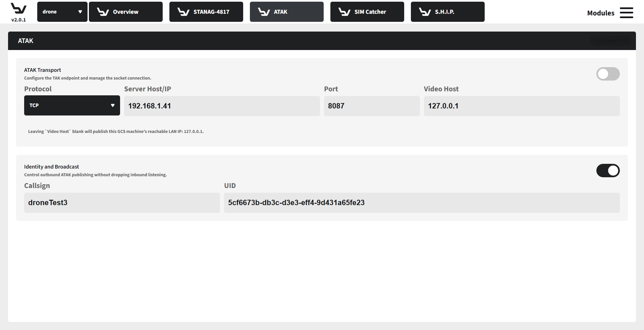Open the Modules hamburger menu icon
This screenshot has height=330, width=644.
(626, 13)
